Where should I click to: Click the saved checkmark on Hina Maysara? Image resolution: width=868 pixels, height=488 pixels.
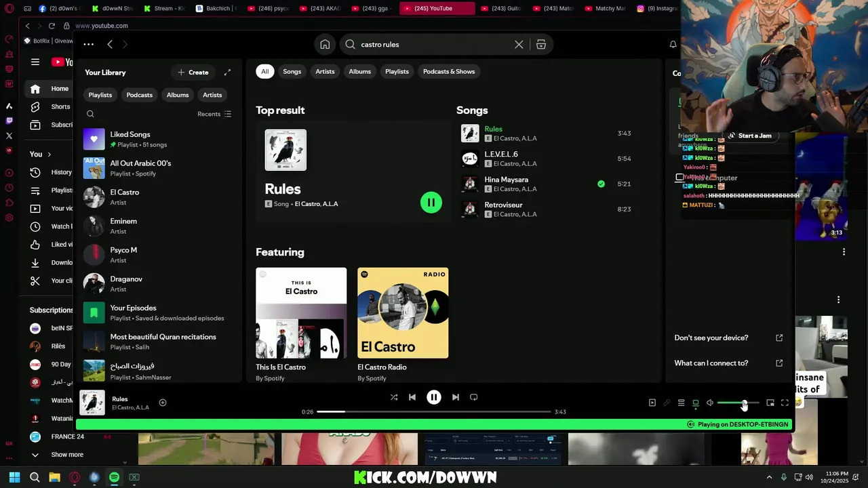601,184
